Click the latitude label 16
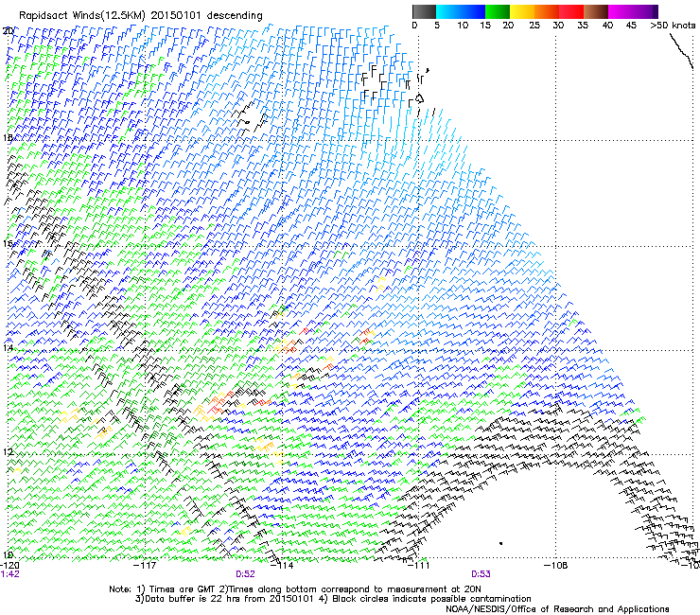 coord(8,243)
